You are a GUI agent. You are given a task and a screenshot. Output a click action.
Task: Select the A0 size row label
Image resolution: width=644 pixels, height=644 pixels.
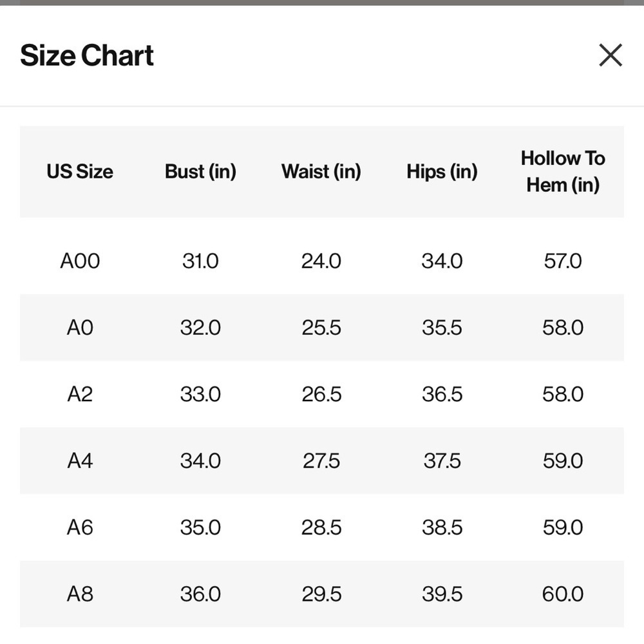[80, 328]
